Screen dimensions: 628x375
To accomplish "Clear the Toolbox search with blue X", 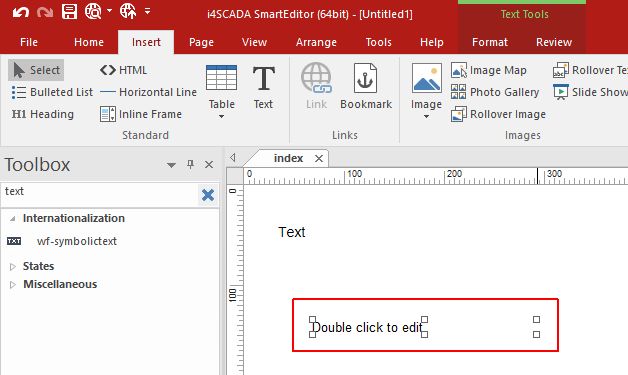I will point(208,195).
